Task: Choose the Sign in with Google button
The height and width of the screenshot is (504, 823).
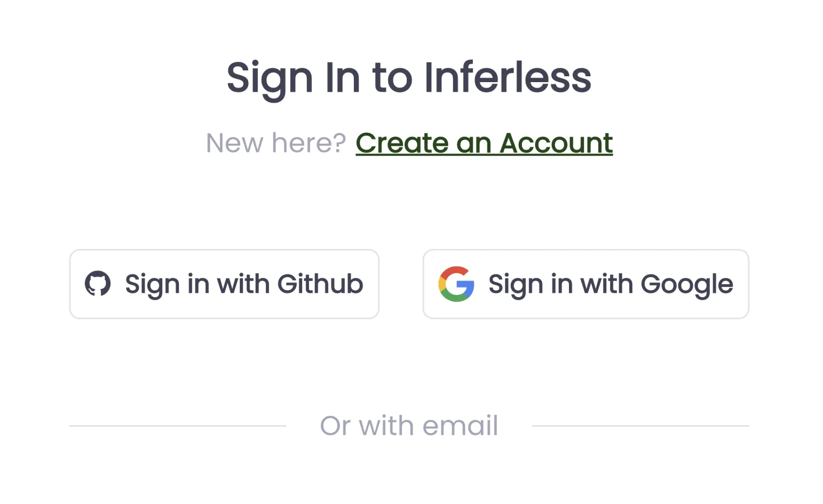Action: click(x=586, y=284)
